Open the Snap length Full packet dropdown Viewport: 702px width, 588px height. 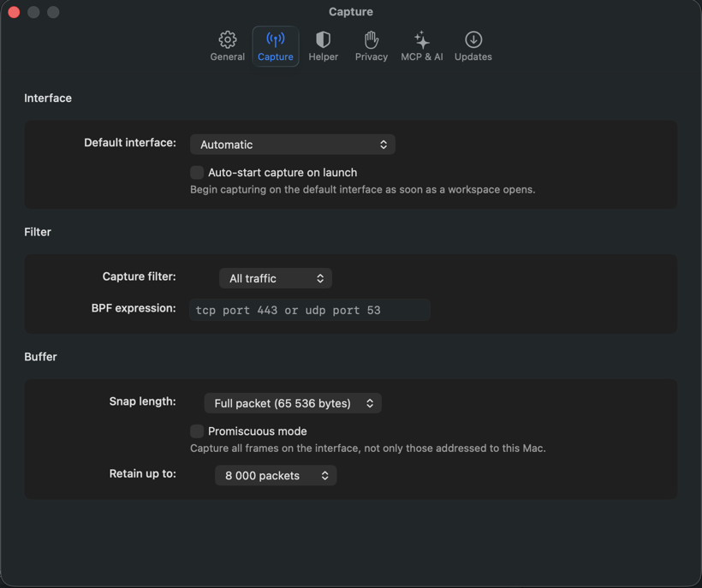point(293,403)
